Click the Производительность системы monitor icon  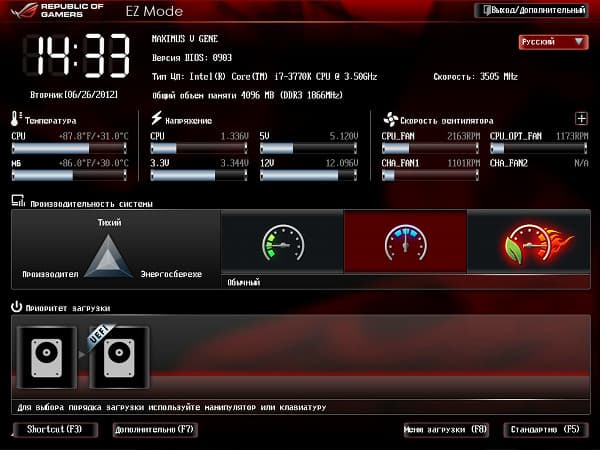point(18,201)
